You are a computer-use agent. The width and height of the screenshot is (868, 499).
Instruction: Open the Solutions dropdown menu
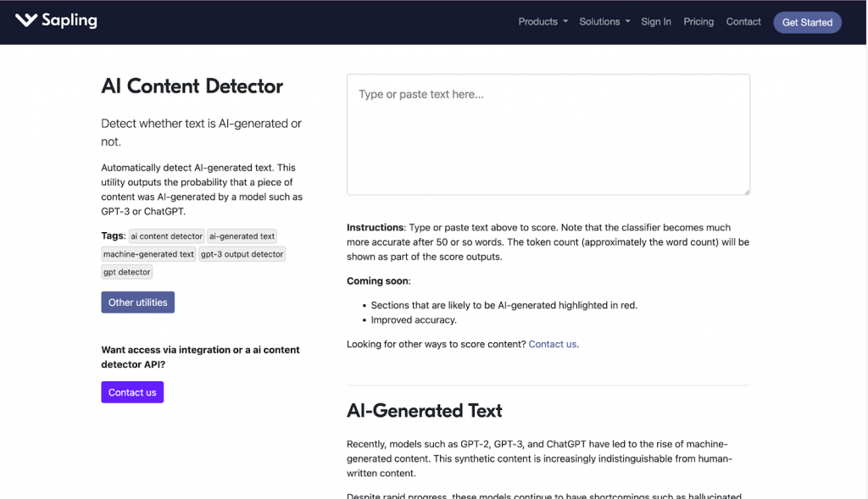pyautogui.click(x=599, y=21)
